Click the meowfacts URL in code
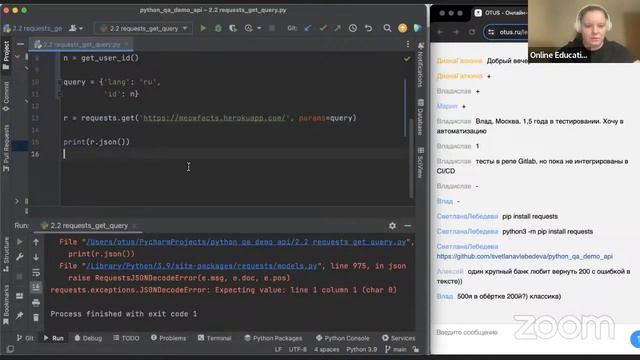Image resolution: width=640 pixels, height=360 pixels. [x=215, y=118]
